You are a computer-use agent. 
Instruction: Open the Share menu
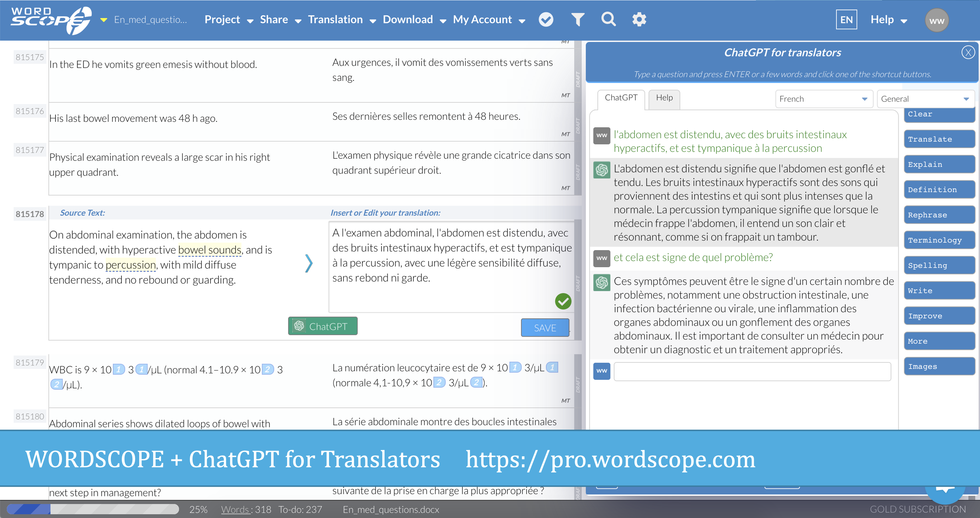point(280,20)
